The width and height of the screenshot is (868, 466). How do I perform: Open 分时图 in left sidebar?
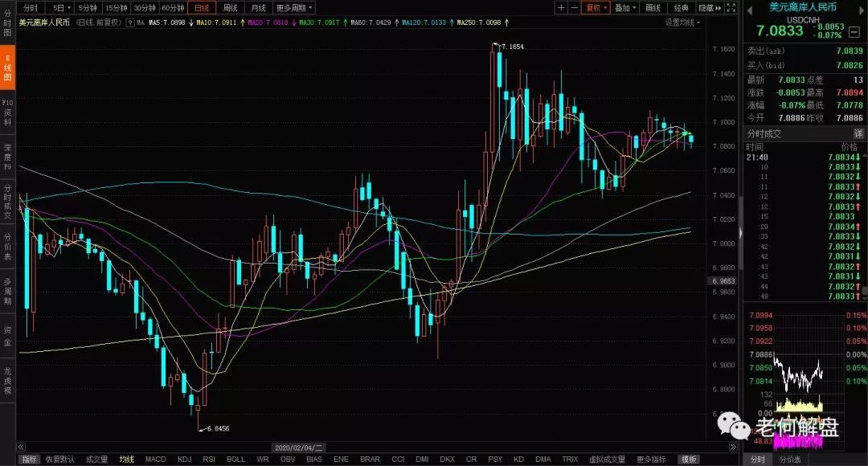click(7, 23)
